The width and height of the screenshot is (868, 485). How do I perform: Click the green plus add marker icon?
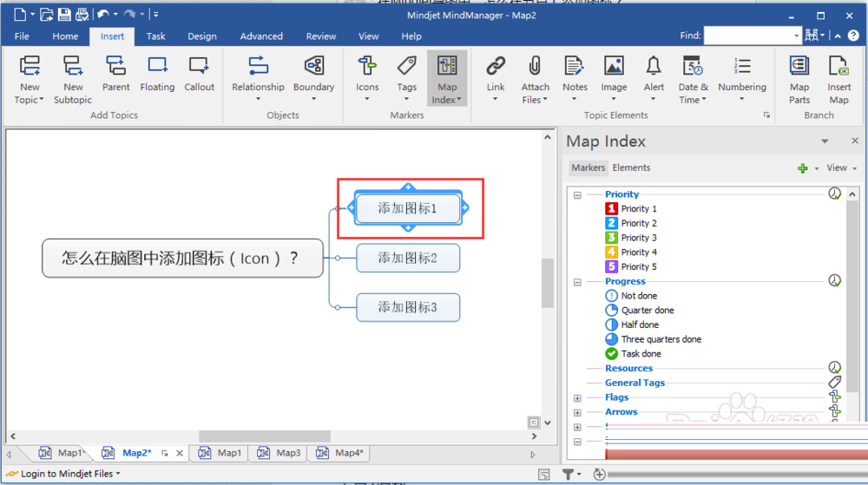(803, 168)
